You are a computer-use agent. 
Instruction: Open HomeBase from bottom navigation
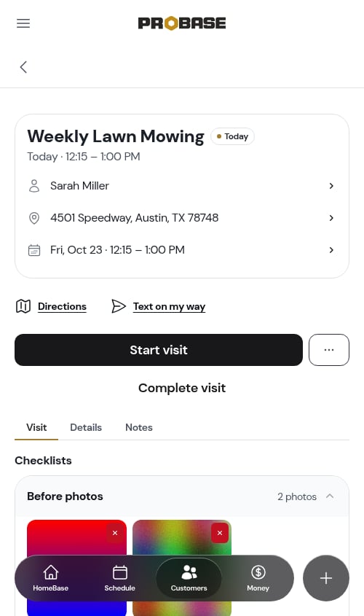(x=51, y=578)
